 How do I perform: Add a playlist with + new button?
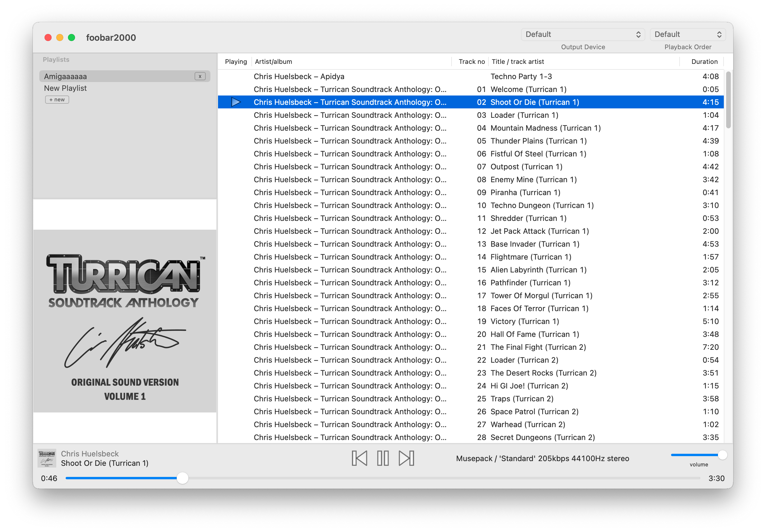click(x=57, y=100)
